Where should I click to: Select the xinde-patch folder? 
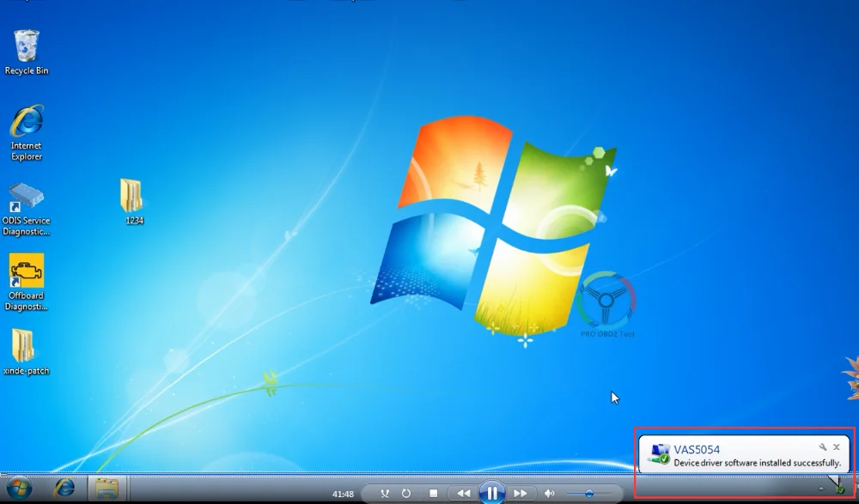click(27, 352)
